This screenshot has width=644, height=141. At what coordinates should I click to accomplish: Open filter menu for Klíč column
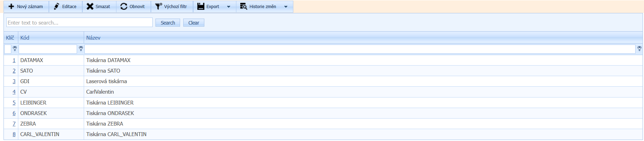(15, 49)
